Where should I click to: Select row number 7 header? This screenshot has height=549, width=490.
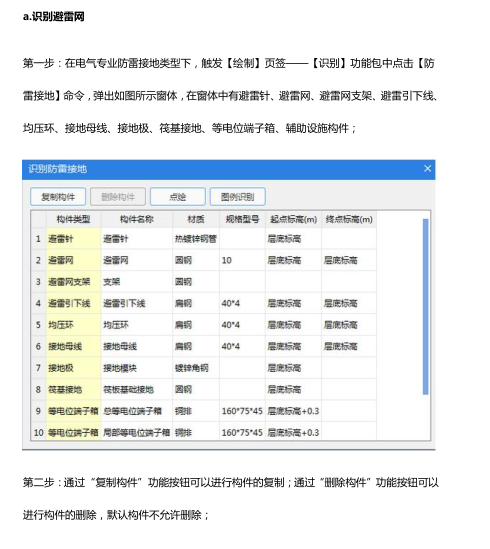(x=39, y=368)
